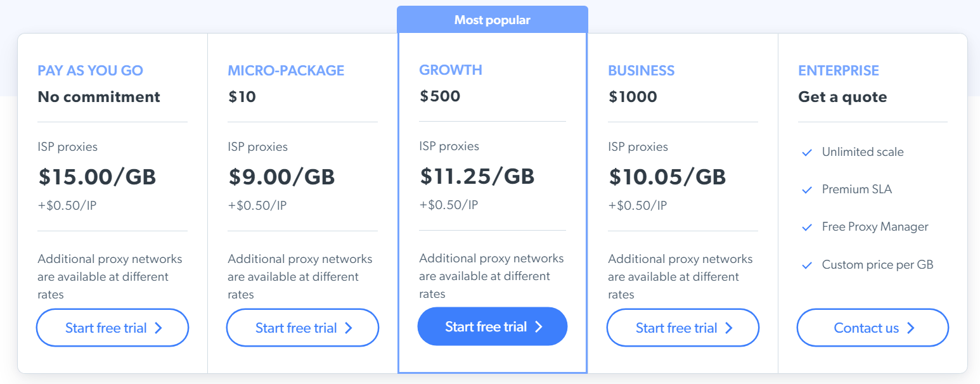The image size is (980, 384).
Task: Click the BUSINESS plan title
Action: [x=641, y=70]
